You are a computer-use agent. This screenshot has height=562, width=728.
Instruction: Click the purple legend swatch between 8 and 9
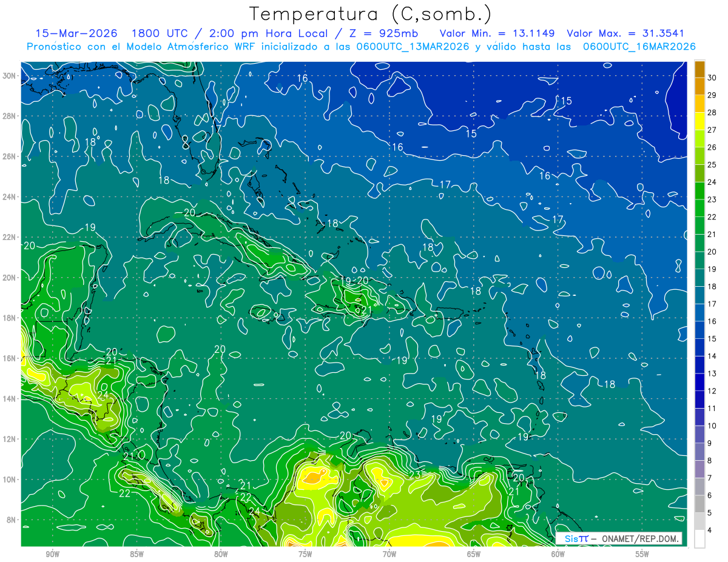[699, 452]
